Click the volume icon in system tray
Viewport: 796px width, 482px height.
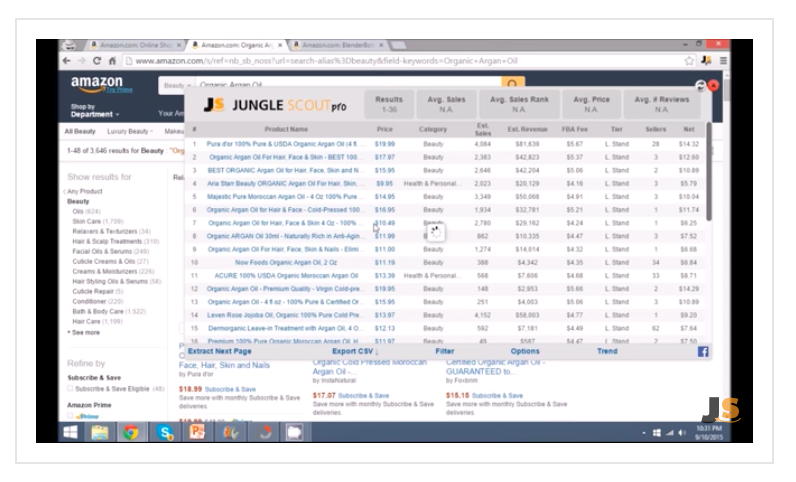[x=682, y=433]
